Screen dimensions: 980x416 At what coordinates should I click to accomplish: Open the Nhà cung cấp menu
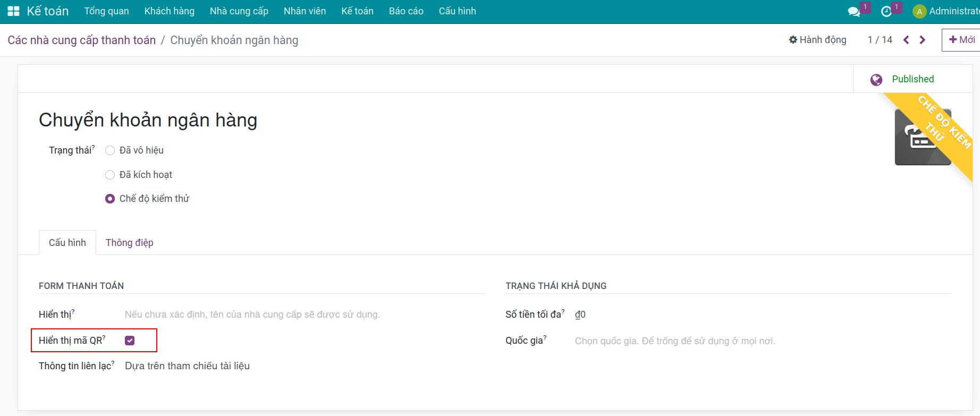pyautogui.click(x=239, y=11)
